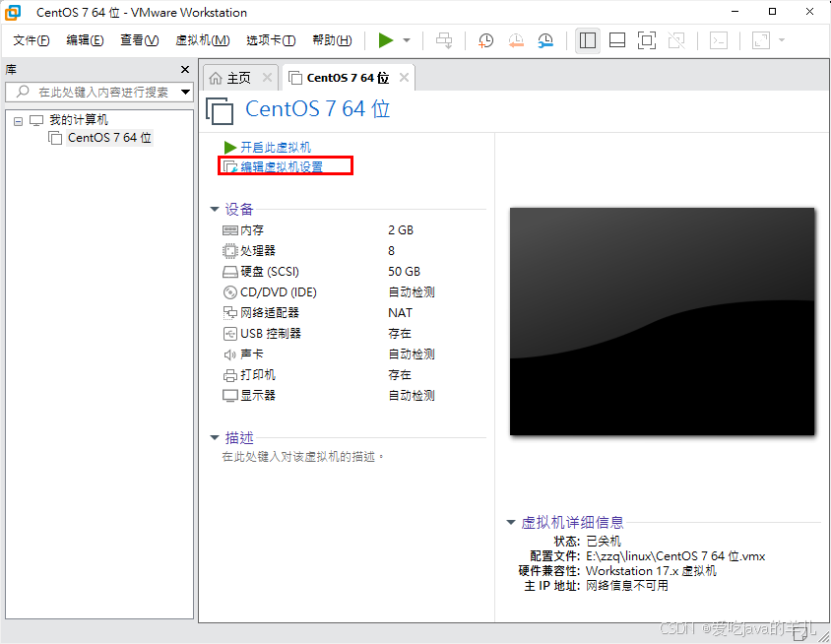Open the 查看(V) menu
The image size is (831, 644).
[140, 40]
